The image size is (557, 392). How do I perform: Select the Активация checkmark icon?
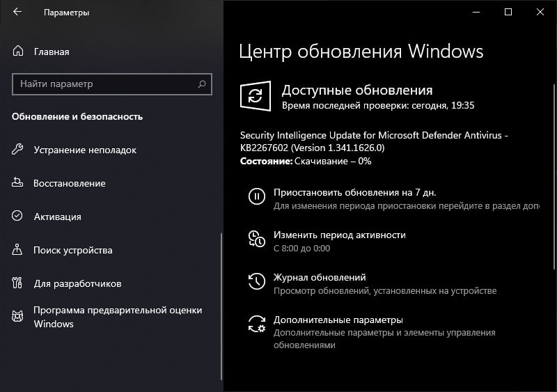(x=17, y=216)
